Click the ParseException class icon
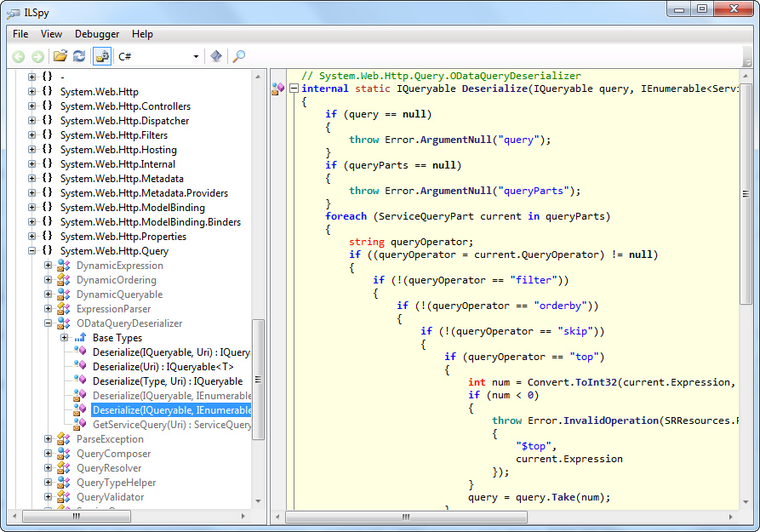This screenshot has width=760, height=532. (64, 439)
